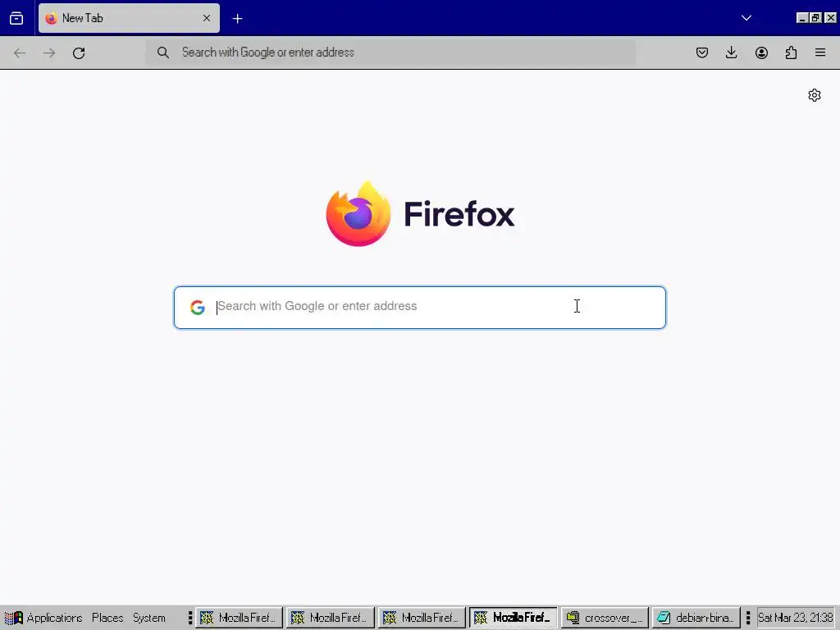
Task: Focus the top address bar field
Action: pos(390,52)
